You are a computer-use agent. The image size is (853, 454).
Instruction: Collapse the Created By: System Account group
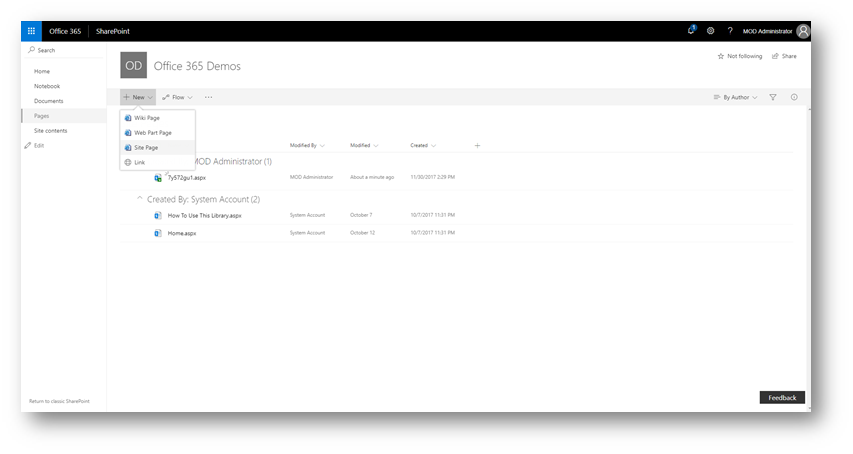[x=140, y=198]
